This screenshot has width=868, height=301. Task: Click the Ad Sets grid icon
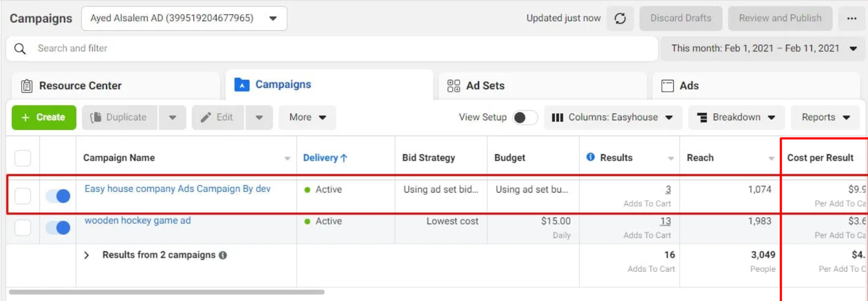pyautogui.click(x=454, y=86)
